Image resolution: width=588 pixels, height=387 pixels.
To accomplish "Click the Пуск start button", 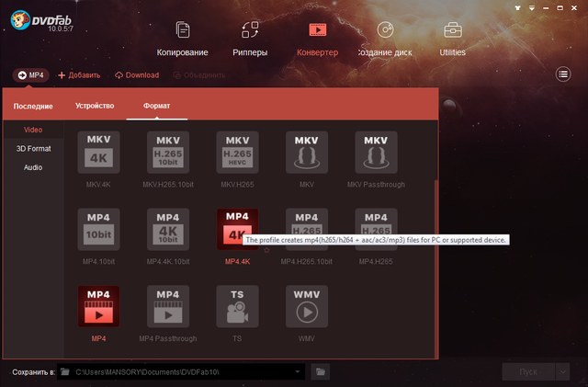I will click(x=528, y=372).
